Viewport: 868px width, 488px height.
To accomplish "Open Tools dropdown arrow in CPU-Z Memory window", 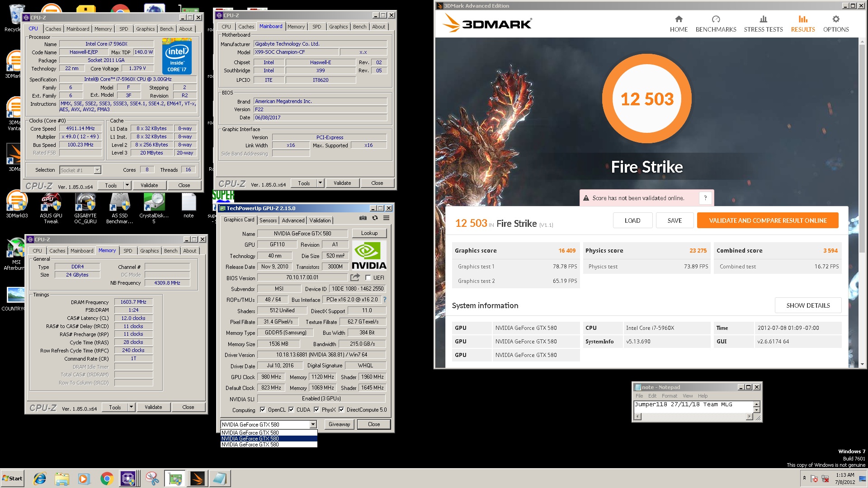I will click(x=131, y=407).
